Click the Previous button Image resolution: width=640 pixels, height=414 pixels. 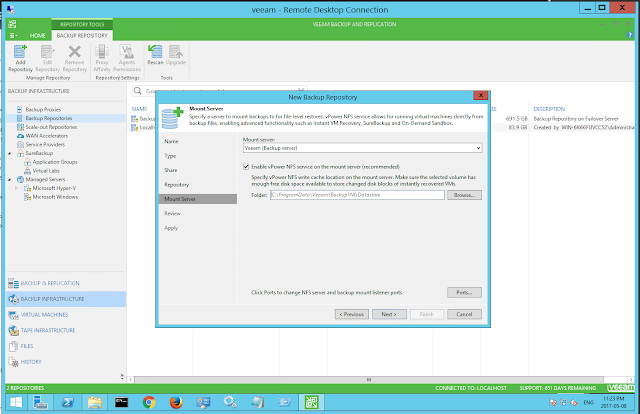351,314
